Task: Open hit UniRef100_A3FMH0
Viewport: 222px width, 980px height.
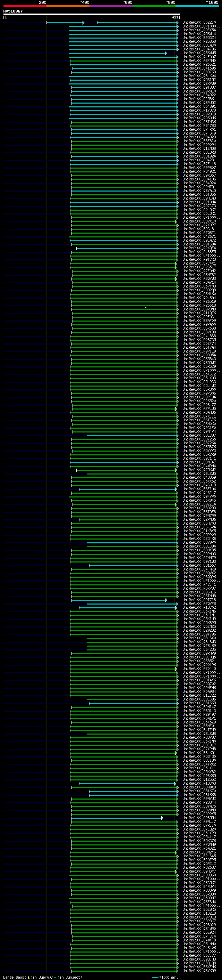Action: click(199, 60)
